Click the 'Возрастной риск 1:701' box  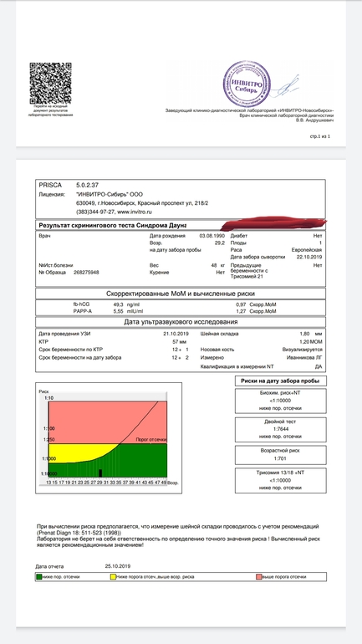click(x=281, y=455)
